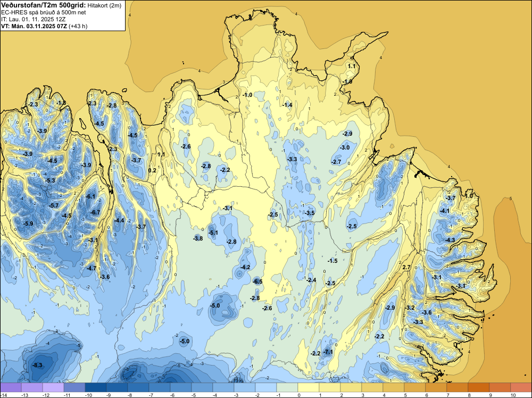Screen dimensions: 532x398
Task: Click the '-4.2' temperature value
Action: click(x=245, y=267)
